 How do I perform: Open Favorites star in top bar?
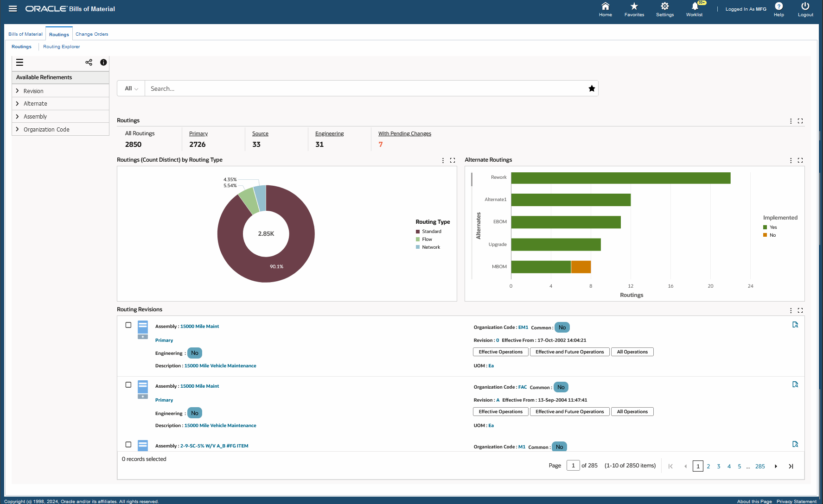pyautogui.click(x=634, y=6)
